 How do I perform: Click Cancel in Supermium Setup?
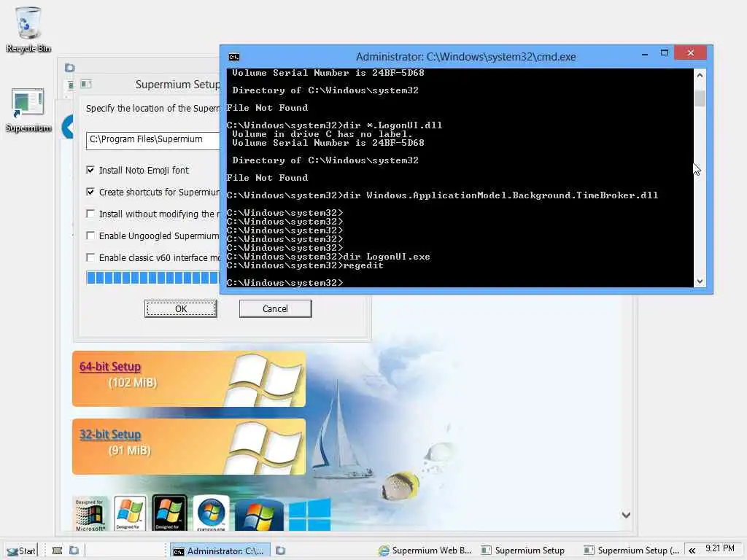tap(275, 308)
